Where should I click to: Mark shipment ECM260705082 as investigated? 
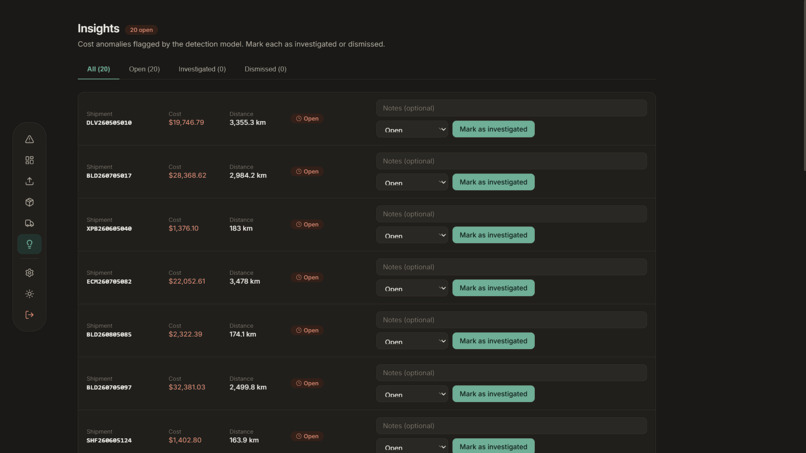(493, 288)
